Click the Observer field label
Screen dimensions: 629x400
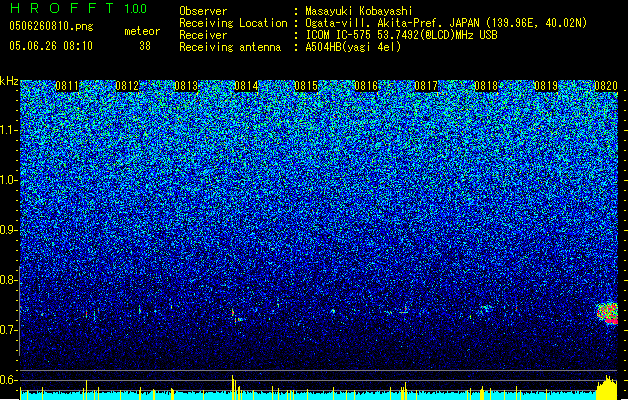point(203,11)
